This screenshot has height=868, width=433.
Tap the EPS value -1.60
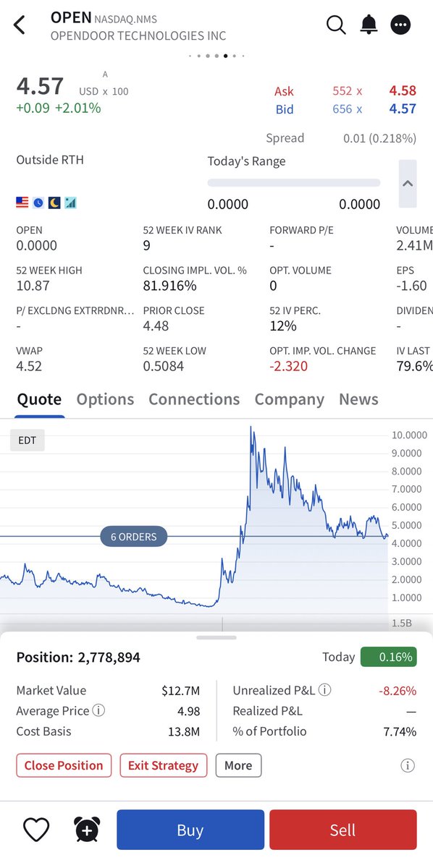click(x=412, y=286)
